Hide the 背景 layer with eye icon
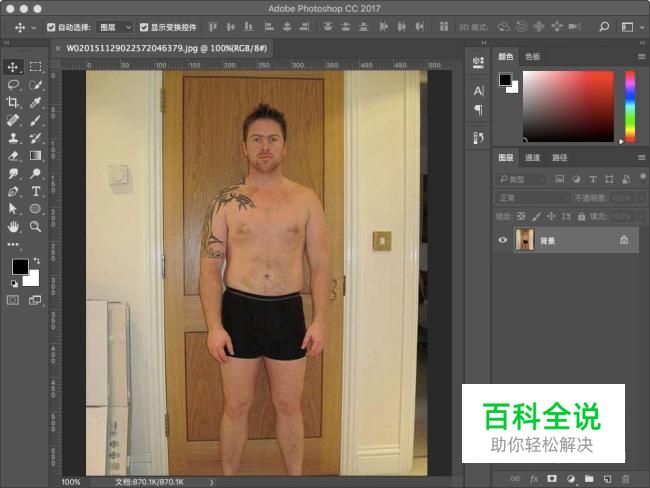This screenshot has height=488, width=650. 502,240
